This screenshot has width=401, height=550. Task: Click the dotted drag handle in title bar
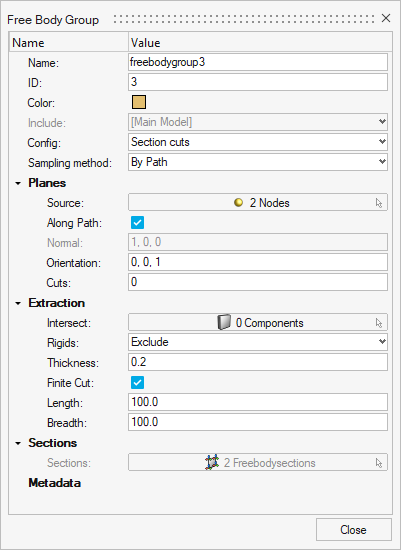[244, 19]
